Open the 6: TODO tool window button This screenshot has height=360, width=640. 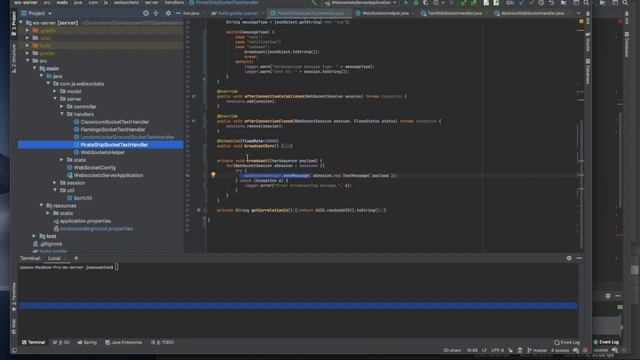click(x=162, y=342)
